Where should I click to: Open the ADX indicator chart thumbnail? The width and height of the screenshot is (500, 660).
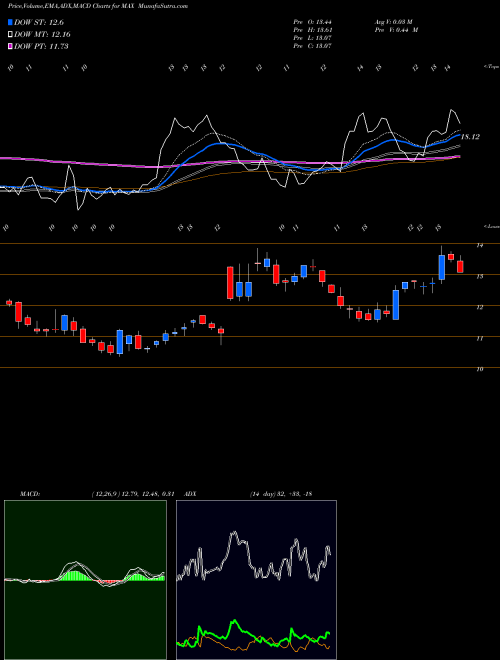click(x=256, y=580)
